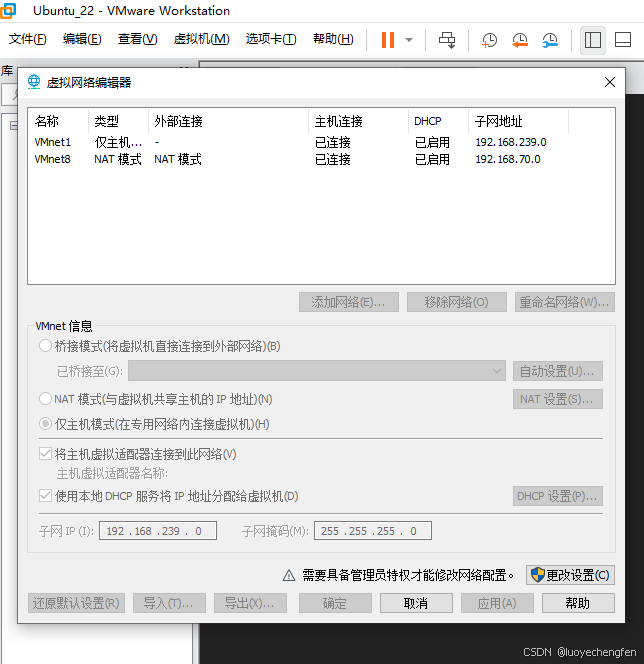Toggle the library sidebar view icon

click(592, 40)
